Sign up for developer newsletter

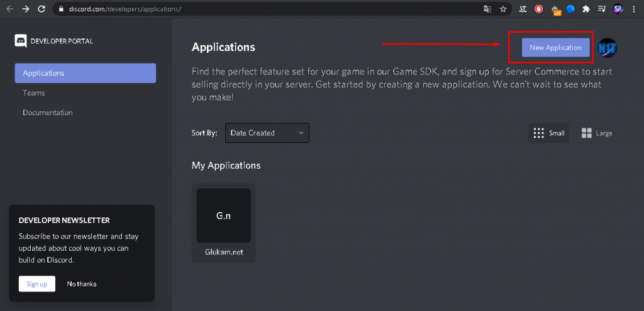click(x=37, y=284)
